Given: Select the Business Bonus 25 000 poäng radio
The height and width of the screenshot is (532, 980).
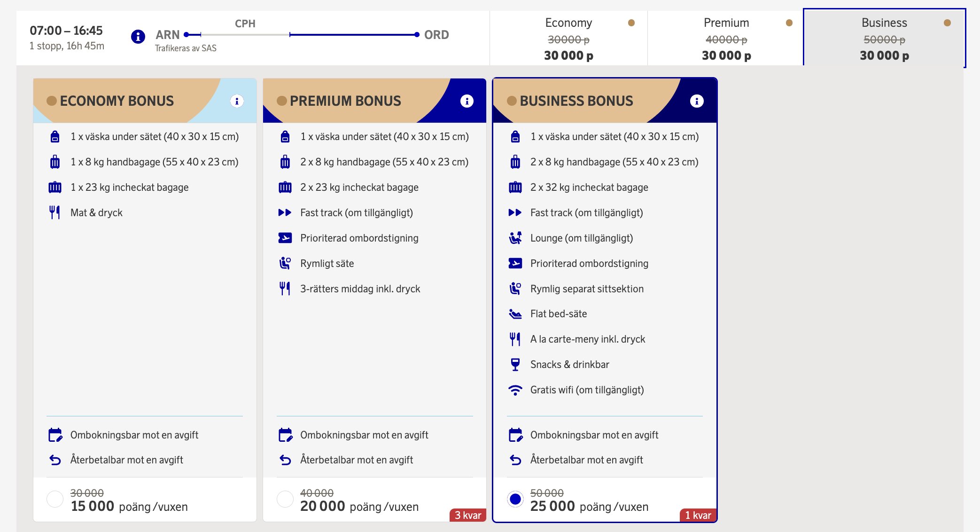Looking at the screenshot, I should (x=515, y=499).
